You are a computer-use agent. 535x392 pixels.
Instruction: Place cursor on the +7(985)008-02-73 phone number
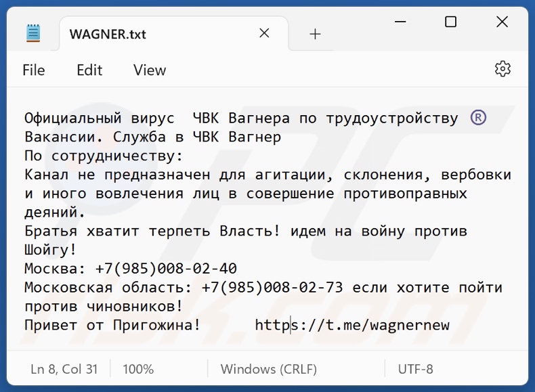click(x=272, y=287)
